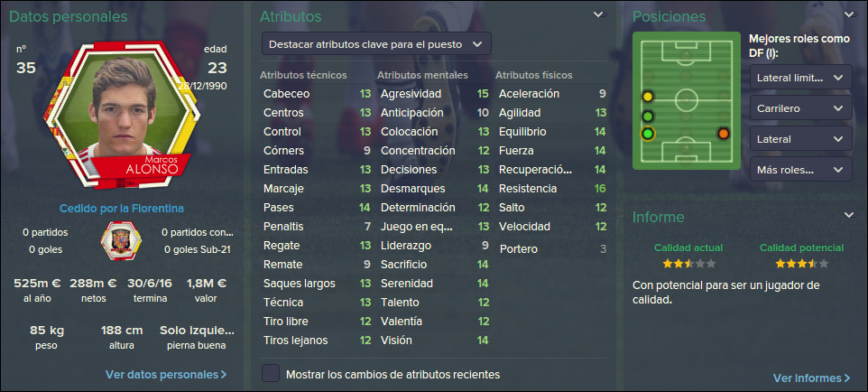Select the yellow left midfield position dot
This screenshot has height=392, width=868.
(x=648, y=97)
